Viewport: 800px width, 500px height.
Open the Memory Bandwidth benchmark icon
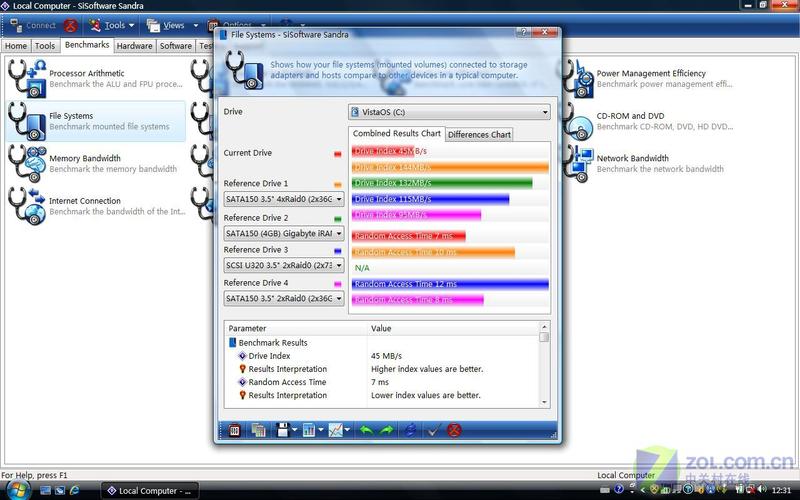[x=28, y=164]
